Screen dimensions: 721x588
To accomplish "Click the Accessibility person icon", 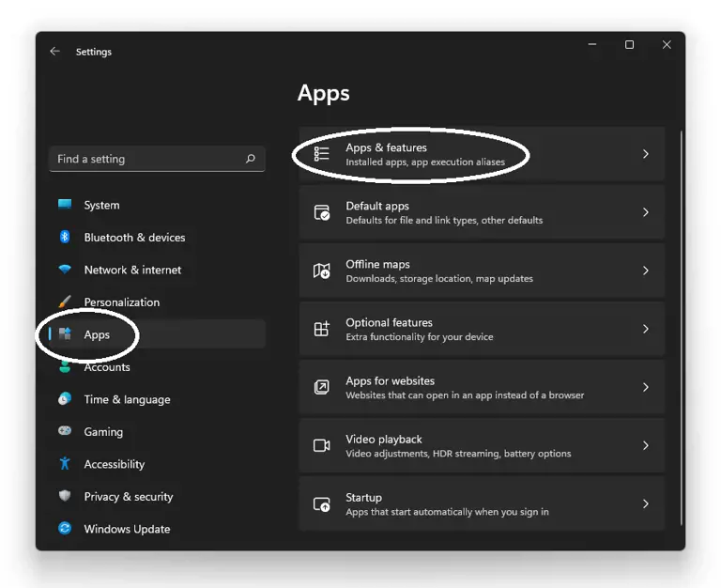I will [65, 464].
